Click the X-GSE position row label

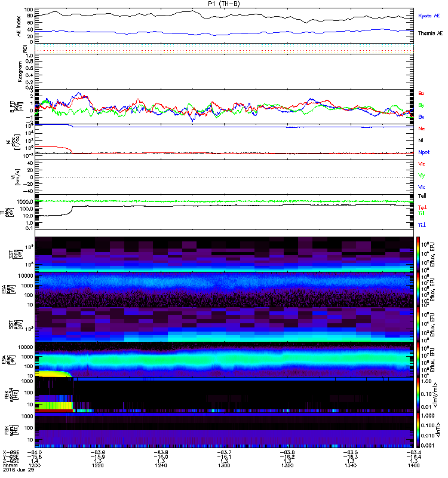click(x=10, y=452)
